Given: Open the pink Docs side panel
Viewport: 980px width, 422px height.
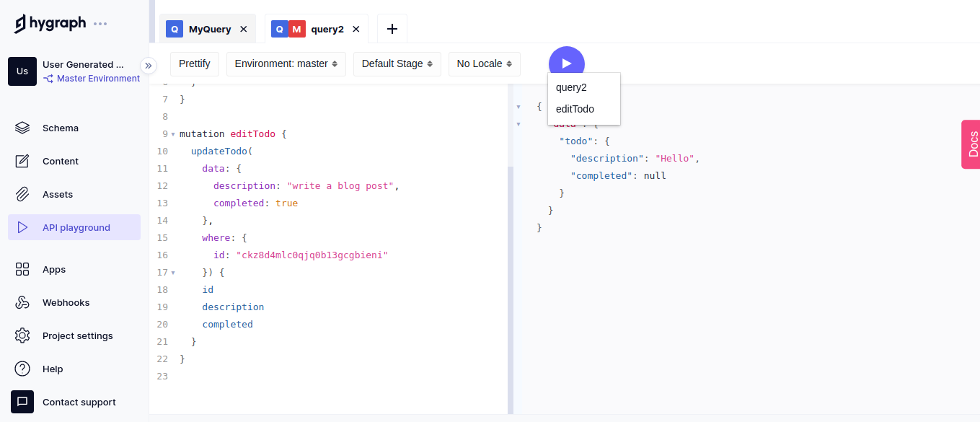Looking at the screenshot, I should tap(971, 144).
